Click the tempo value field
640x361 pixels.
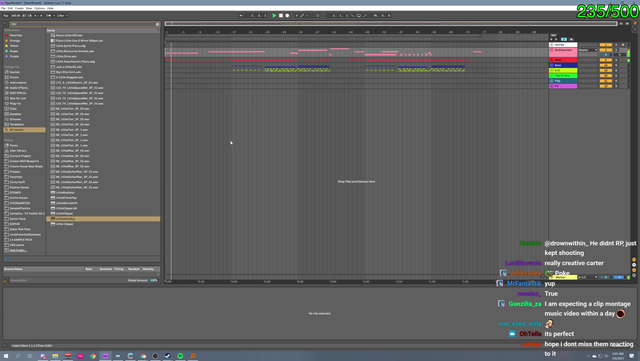tap(16, 16)
